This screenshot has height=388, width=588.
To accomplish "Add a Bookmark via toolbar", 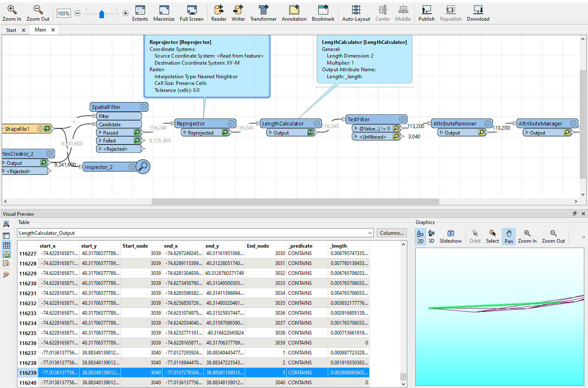I will (x=323, y=13).
